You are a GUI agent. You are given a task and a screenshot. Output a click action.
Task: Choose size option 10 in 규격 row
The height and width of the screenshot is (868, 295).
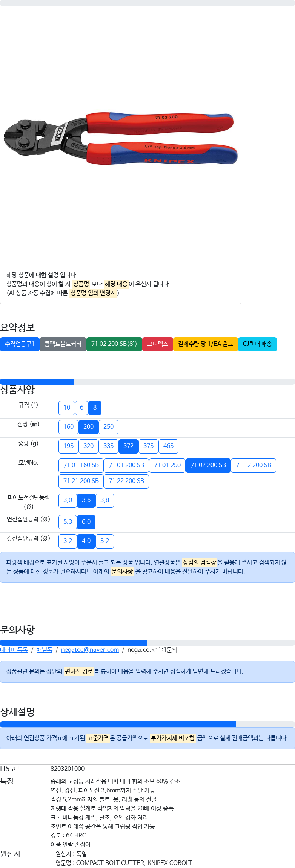[x=67, y=408]
